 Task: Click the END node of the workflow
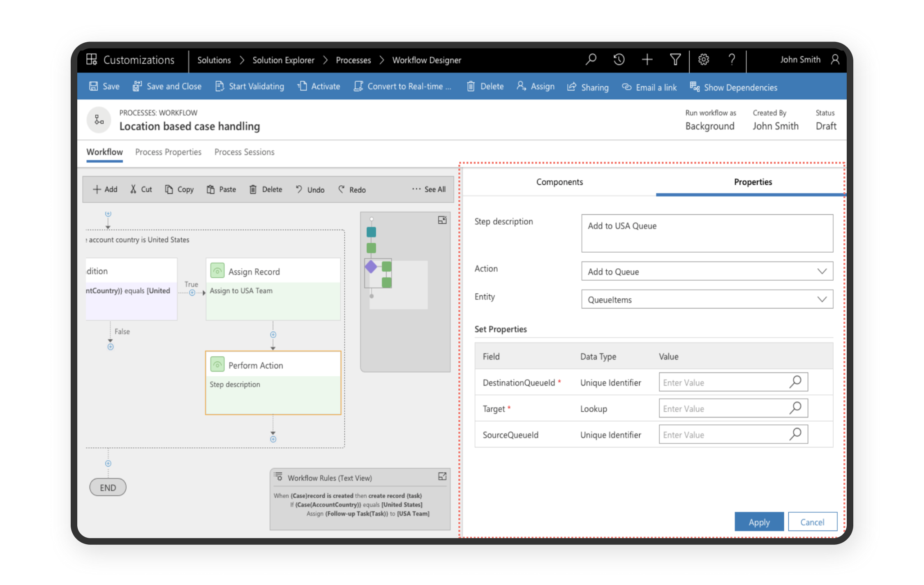(108, 487)
